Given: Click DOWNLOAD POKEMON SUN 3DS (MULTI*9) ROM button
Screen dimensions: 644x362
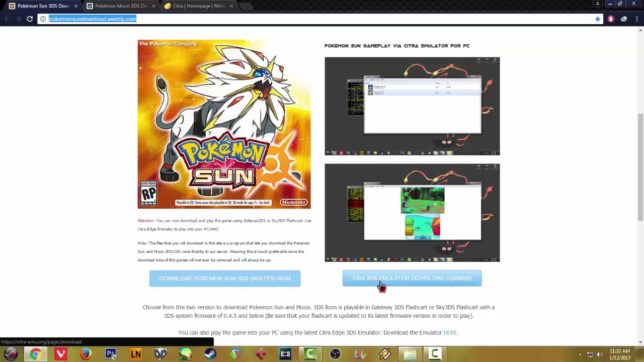Looking at the screenshot, I should [x=225, y=279].
